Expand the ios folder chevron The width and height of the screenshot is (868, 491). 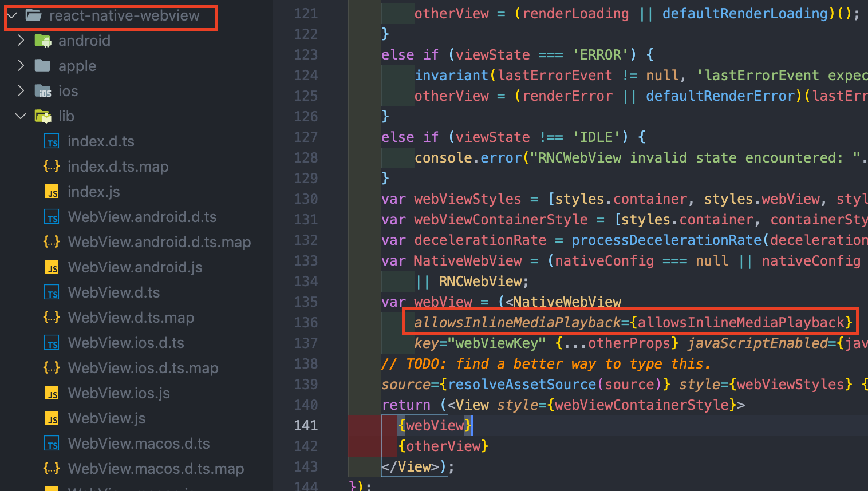(x=21, y=91)
